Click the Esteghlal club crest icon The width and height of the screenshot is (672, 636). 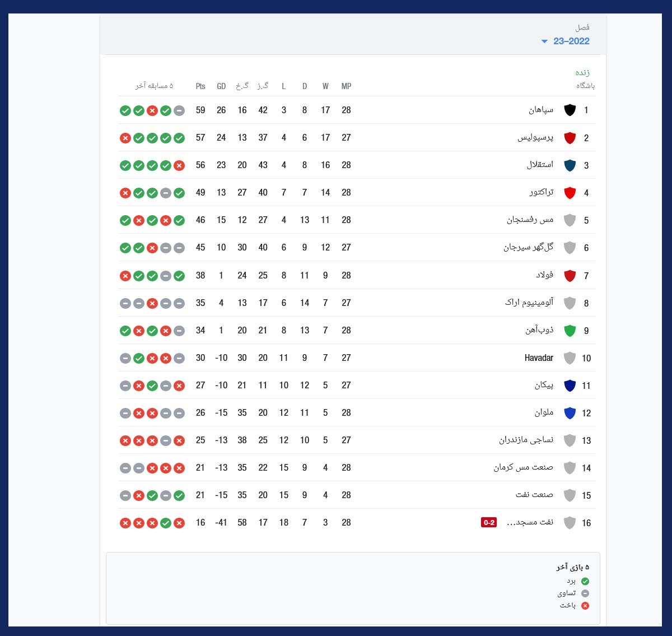[570, 165]
